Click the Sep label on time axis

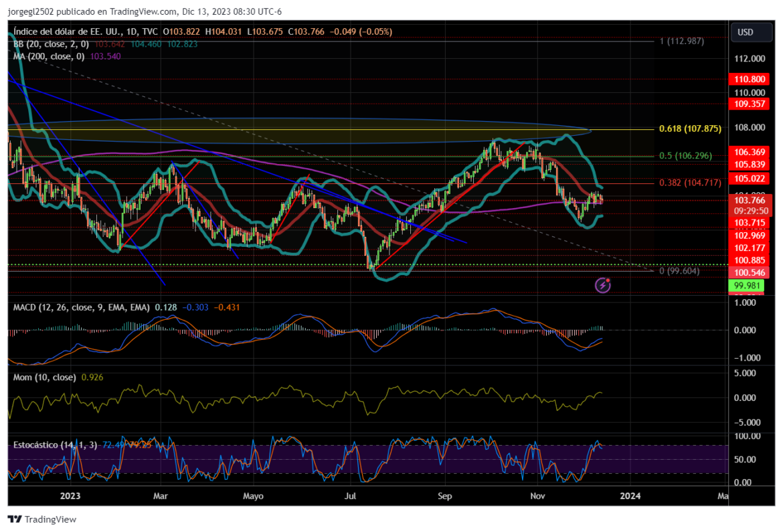pos(444,497)
